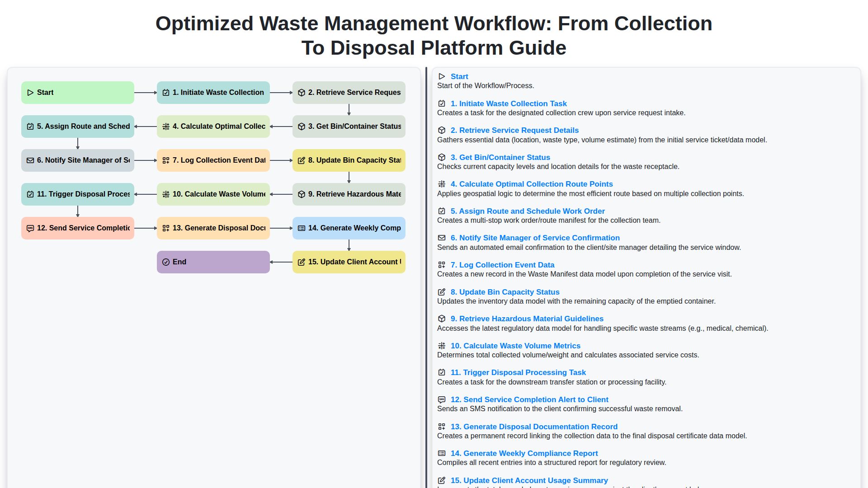Select the calculator icon on Calculate Waste Volume
The height and width of the screenshot is (488, 868).
pos(165,194)
